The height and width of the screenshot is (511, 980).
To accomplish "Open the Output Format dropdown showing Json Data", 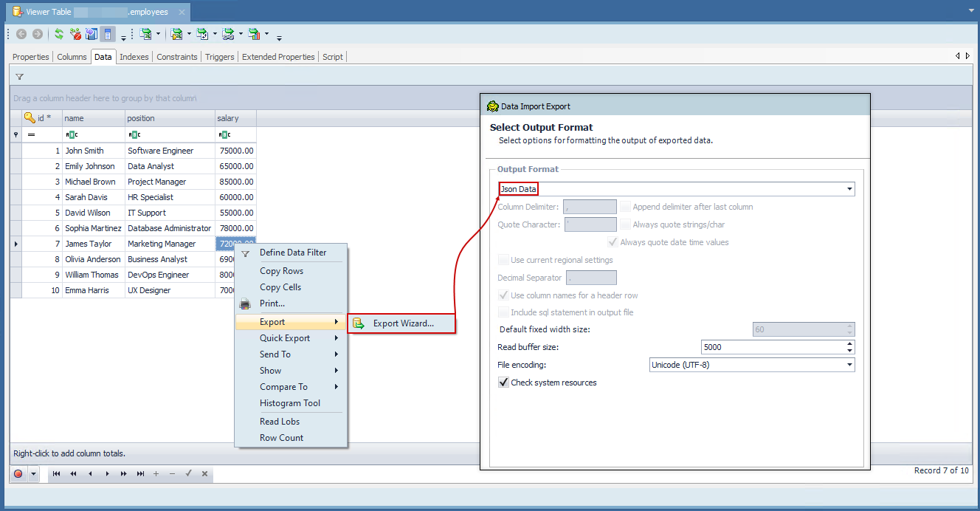I will click(x=850, y=189).
